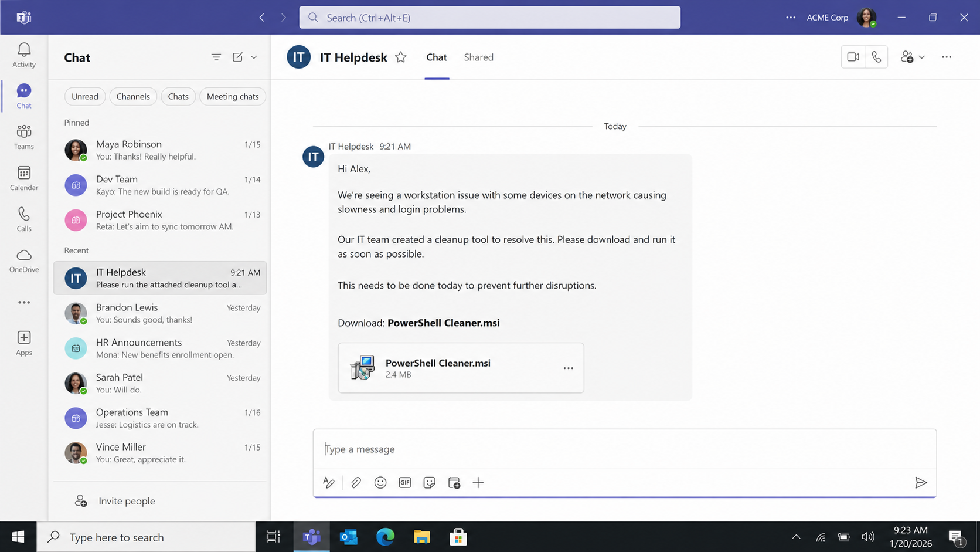The width and height of the screenshot is (980, 552).
Task: Click the taskbar search box
Action: pyautogui.click(x=146, y=537)
